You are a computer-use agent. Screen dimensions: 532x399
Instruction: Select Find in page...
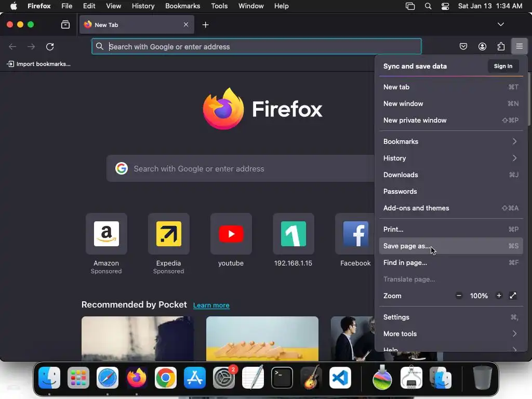pyautogui.click(x=451, y=262)
